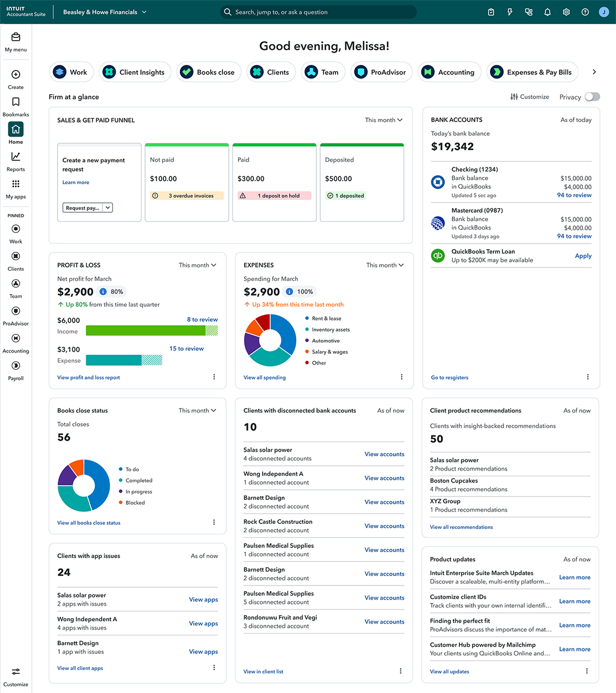Open the Expenses & Pay Bills tab
Viewport: 616px width, 693px height.
[532, 72]
